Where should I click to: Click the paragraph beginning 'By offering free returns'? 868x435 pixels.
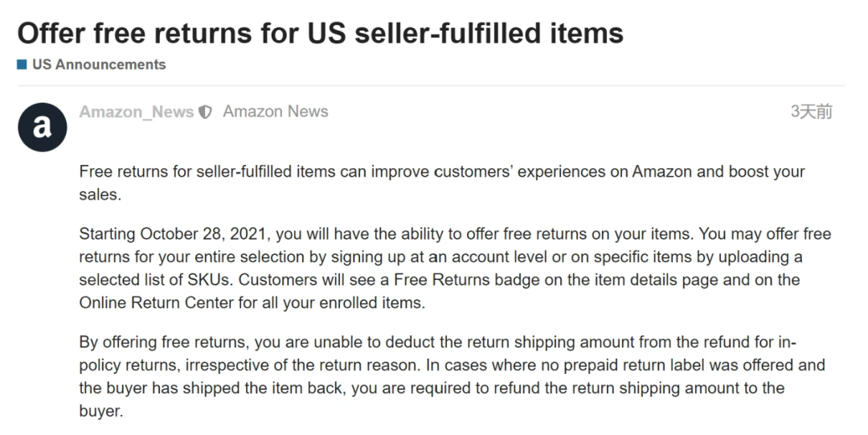coord(452,376)
